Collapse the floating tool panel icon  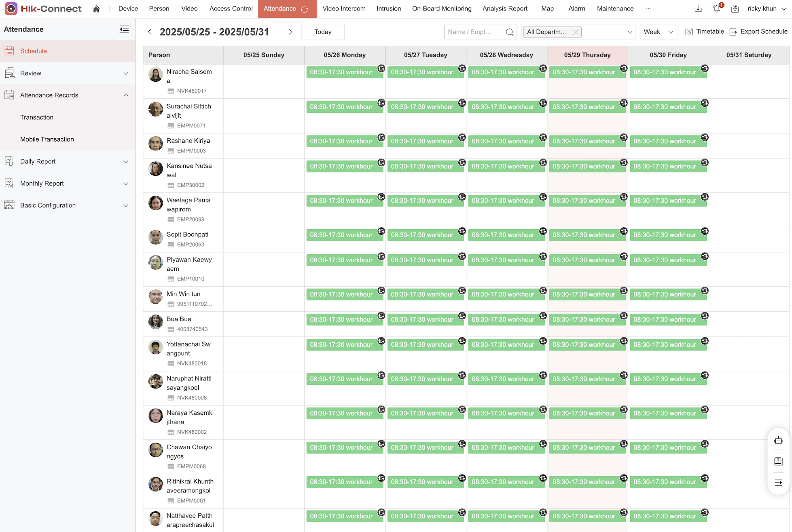(x=778, y=482)
